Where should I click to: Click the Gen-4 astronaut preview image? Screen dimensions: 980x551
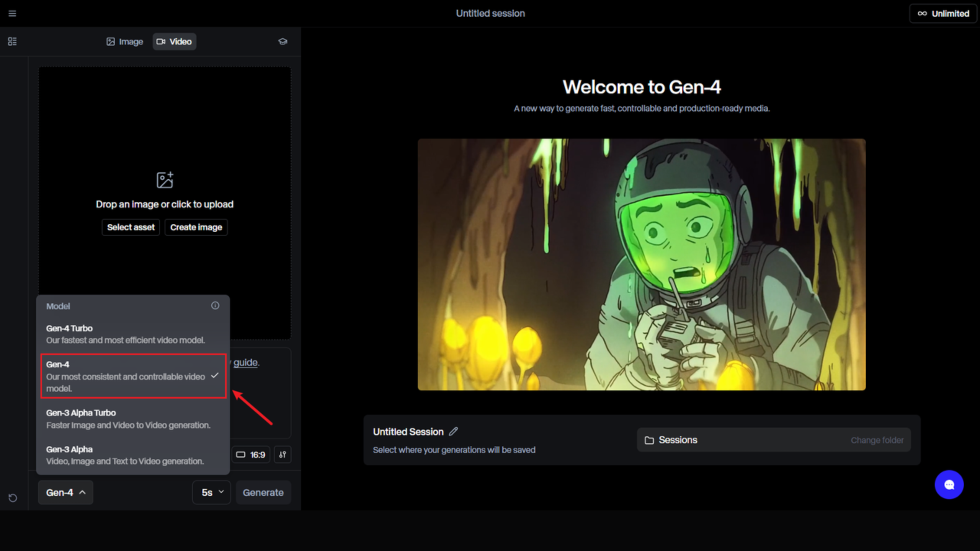(642, 264)
